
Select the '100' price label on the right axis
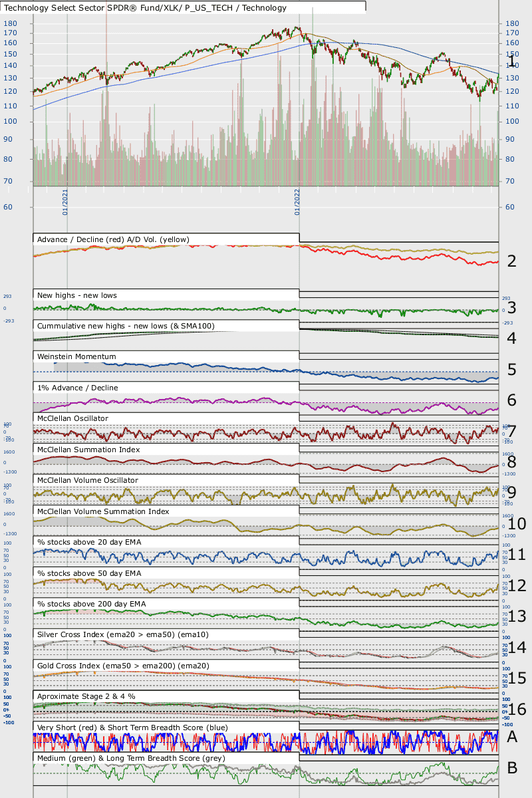tap(512, 121)
